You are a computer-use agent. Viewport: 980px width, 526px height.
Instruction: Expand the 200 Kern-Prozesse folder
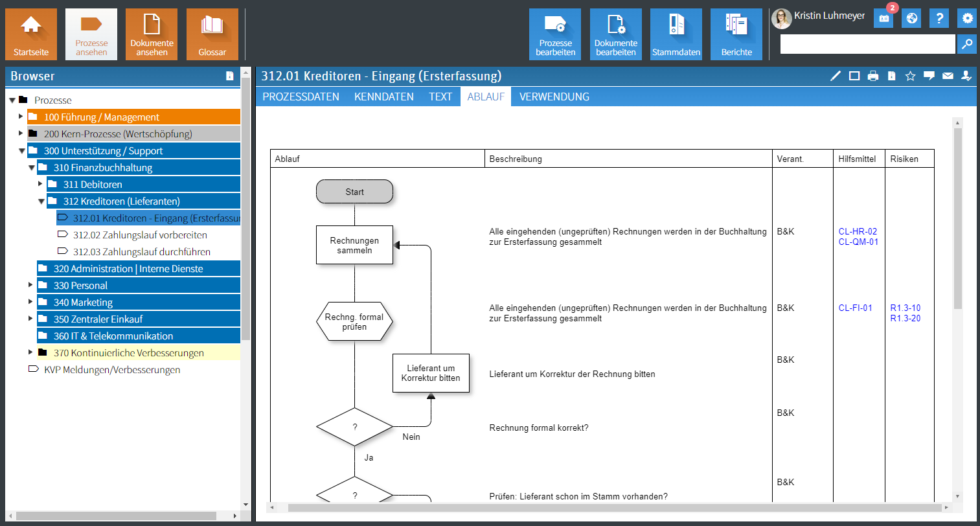pos(21,133)
